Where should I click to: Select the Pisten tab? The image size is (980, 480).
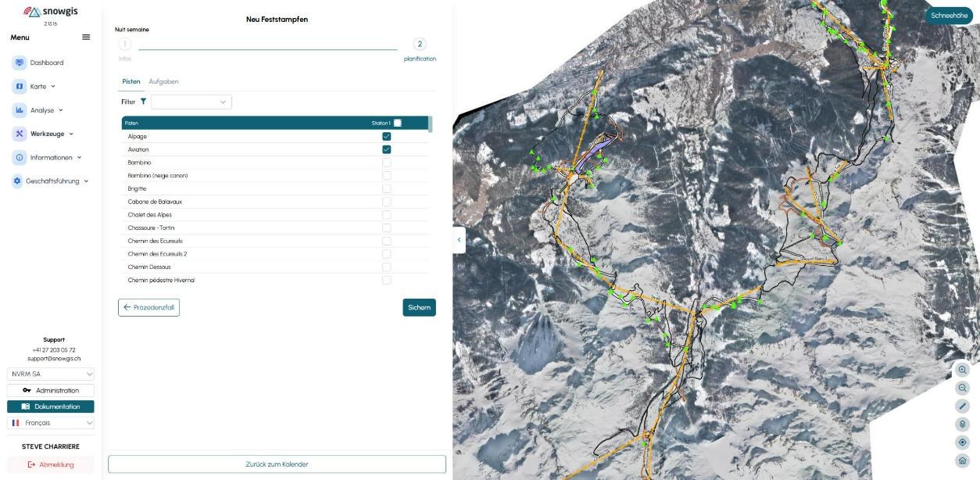coord(131,81)
